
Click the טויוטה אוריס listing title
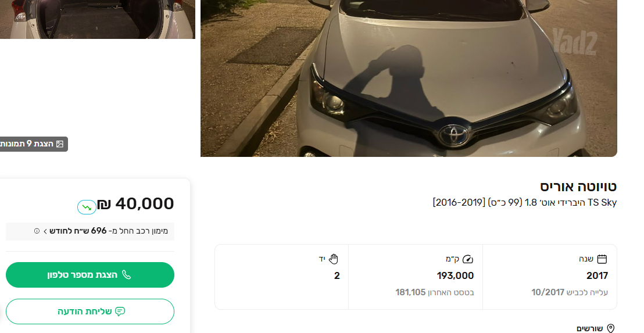[578, 187]
